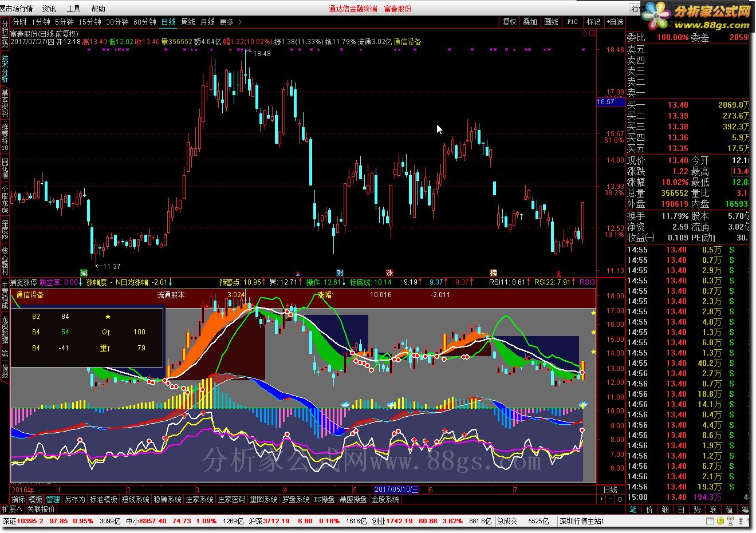Open the 工具 menu
This screenshot has height=533, width=756.
click(73, 9)
